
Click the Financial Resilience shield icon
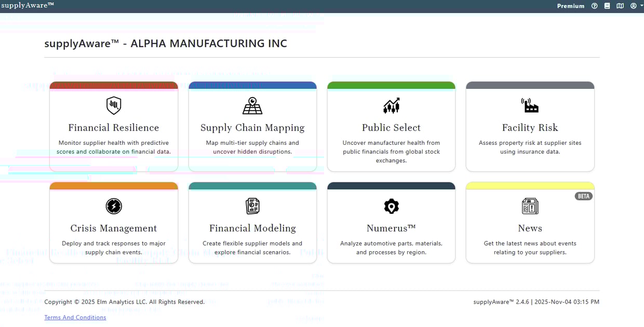tap(113, 105)
